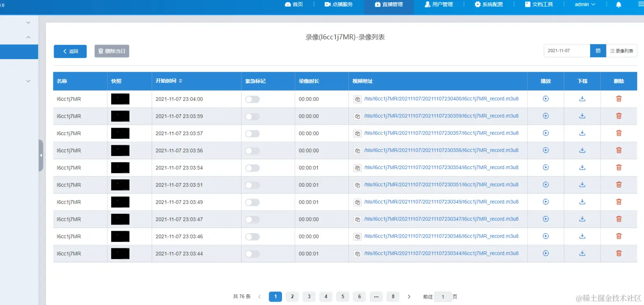Screen dimensions: 644x305
Task: Open the 点播服务 nav item
Action: [x=339, y=5]
